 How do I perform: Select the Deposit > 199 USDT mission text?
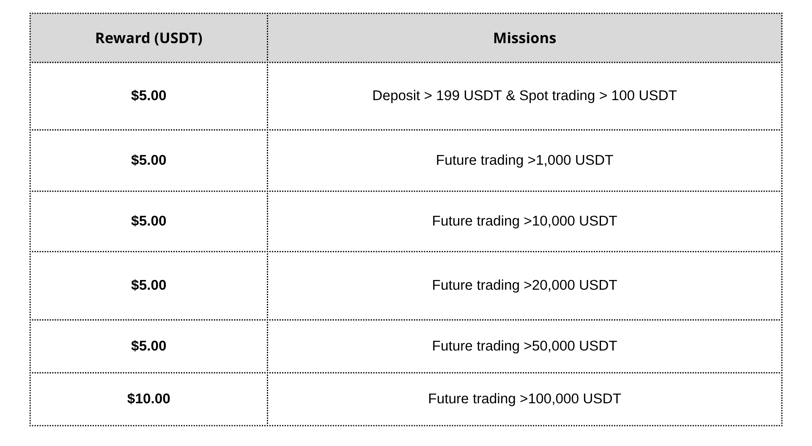[x=525, y=96]
